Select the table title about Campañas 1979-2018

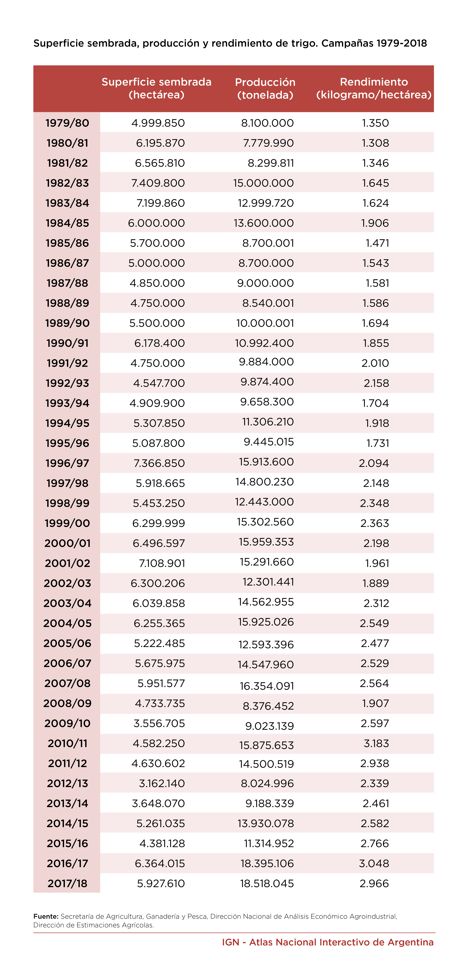[x=230, y=43]
